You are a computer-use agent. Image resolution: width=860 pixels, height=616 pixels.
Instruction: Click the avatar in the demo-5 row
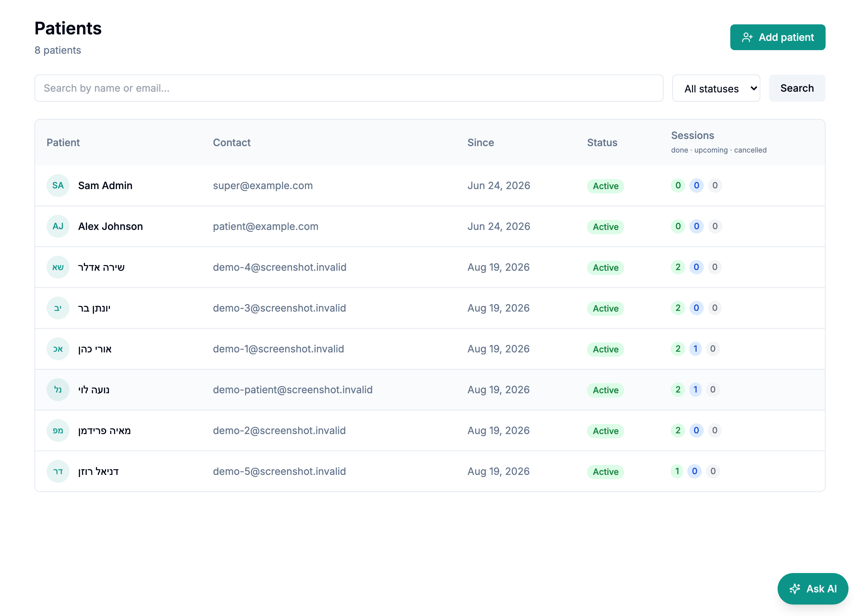tap(58, 471)
